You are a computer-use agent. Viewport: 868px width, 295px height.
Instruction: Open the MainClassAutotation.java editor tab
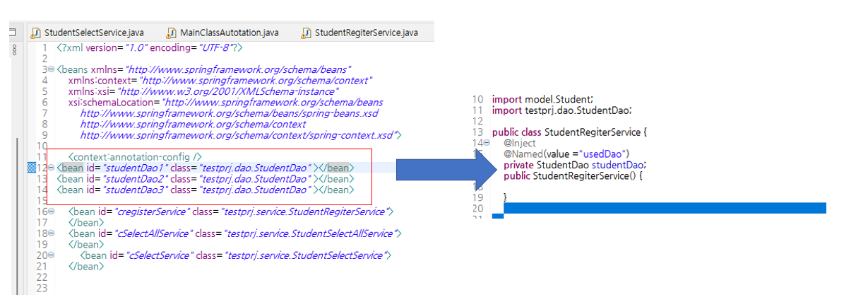[230, 33]
